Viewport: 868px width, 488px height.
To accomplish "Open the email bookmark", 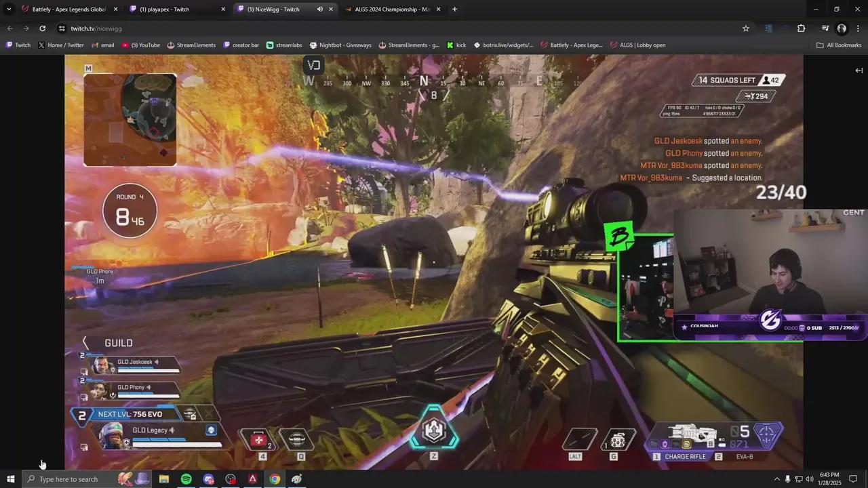I will tap(102, 45).
